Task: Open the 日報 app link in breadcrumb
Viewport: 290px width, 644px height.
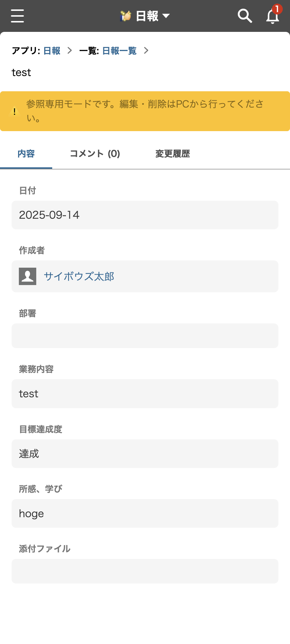Action: tap(51, 51)
